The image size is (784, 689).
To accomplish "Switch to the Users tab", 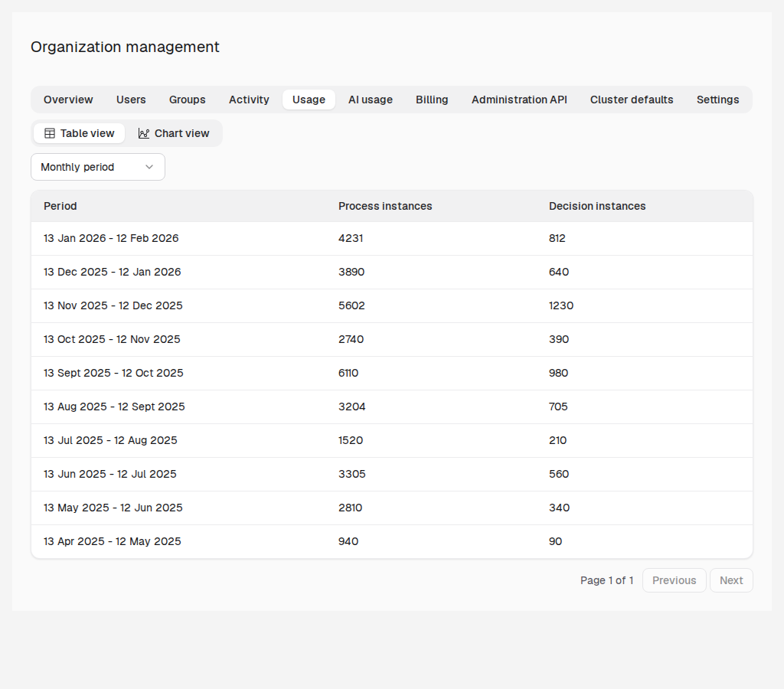I will coord(131,100).
